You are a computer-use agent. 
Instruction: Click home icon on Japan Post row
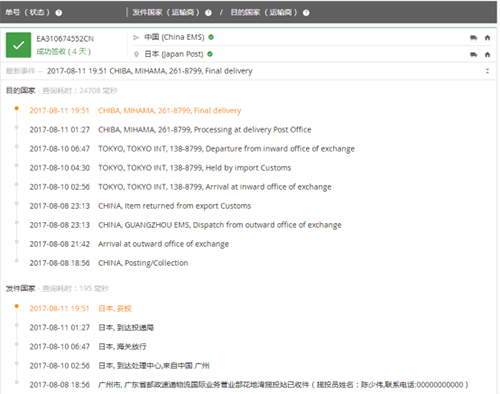pos(487,54)
